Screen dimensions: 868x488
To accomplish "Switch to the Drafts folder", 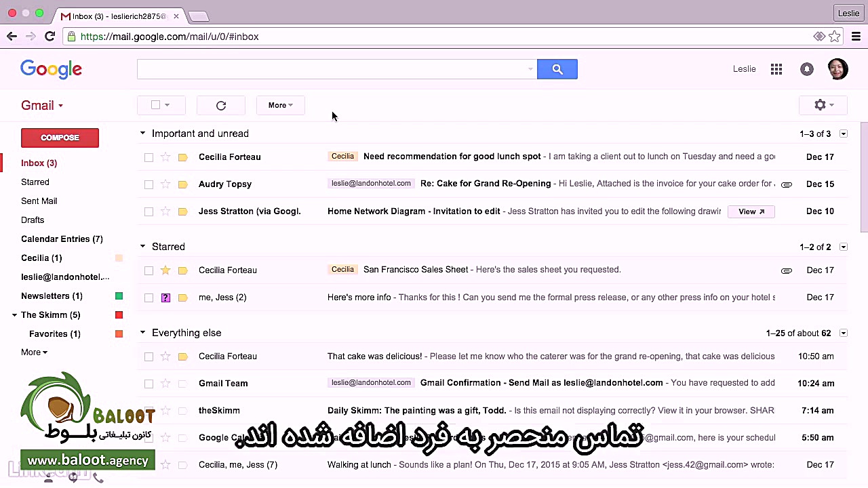I will click(33, 220).
